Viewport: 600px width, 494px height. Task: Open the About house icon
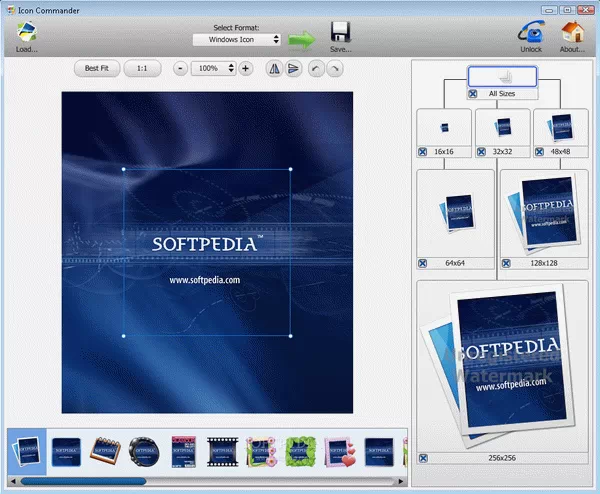pos(573,31)
